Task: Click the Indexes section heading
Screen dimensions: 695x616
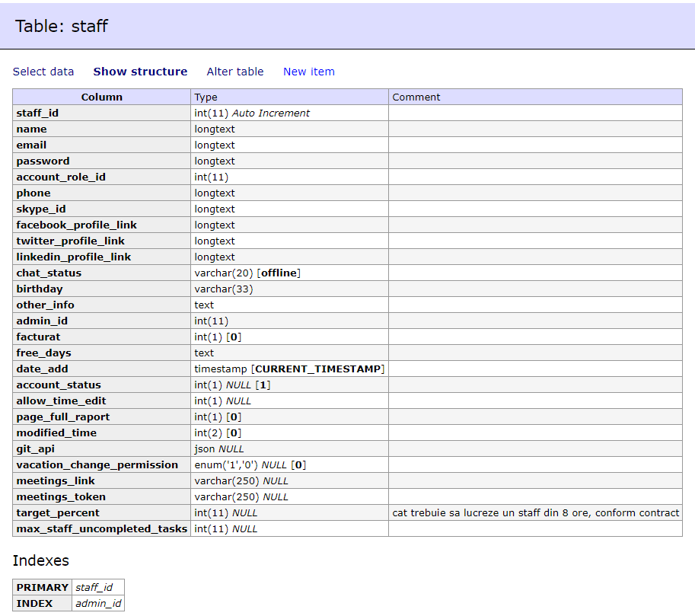Action: click(x=41, y=560)
